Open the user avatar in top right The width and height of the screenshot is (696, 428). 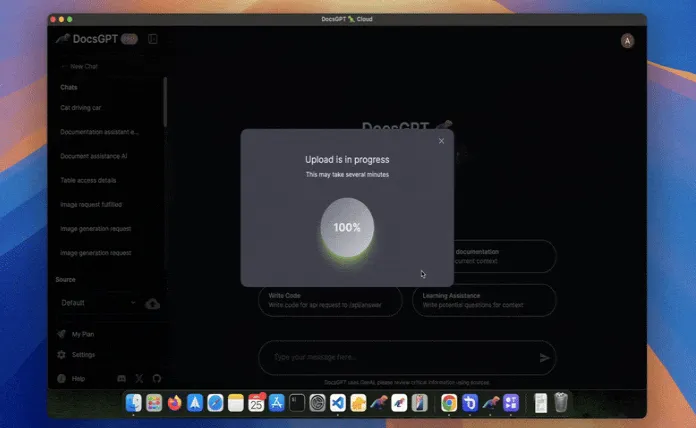point(627,40)
